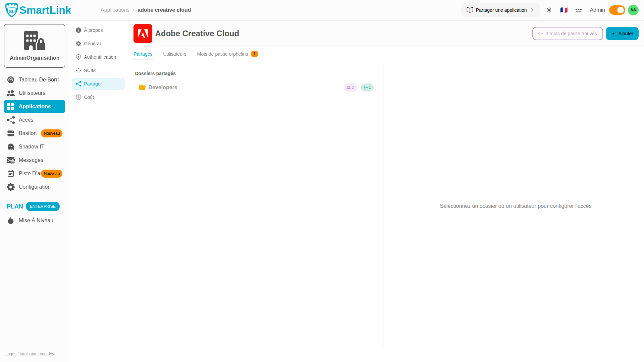Click the sun icon to change theme
644x362 pixels.
coord(549,10)
